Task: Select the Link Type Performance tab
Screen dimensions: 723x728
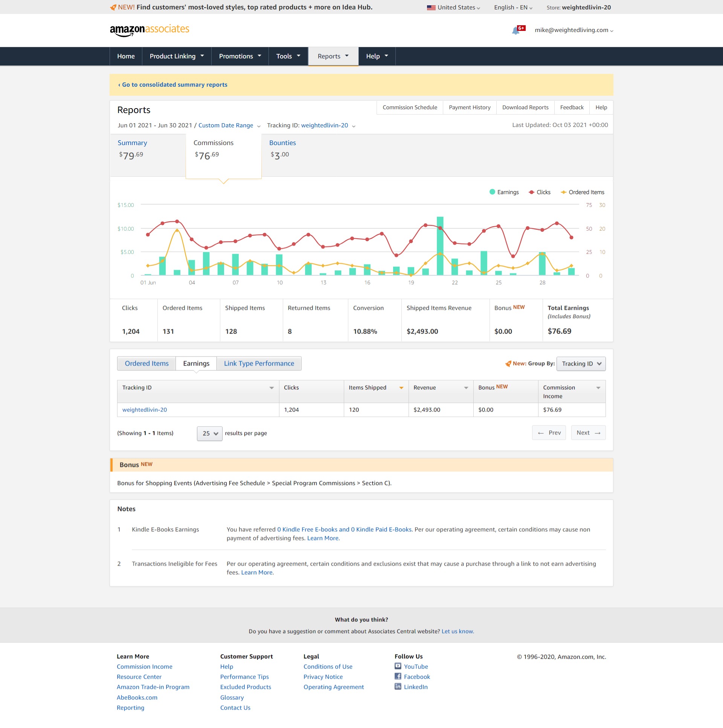Action: pyautogui.click(x=259, y=363)
